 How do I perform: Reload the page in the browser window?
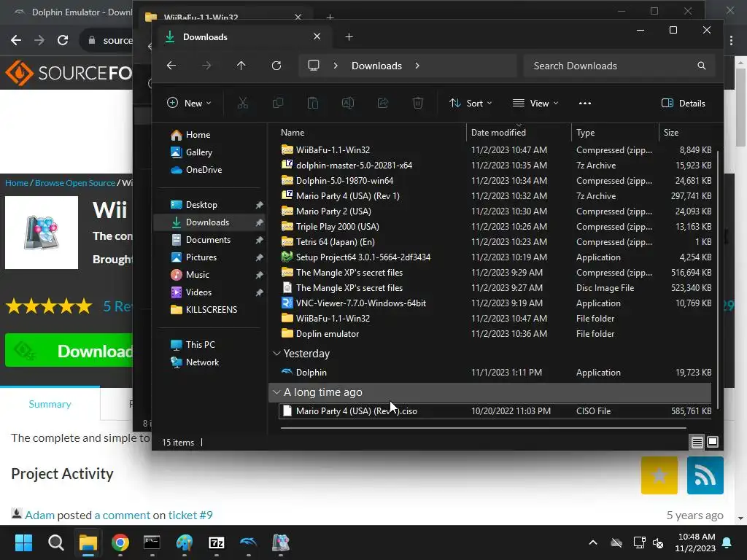tap(63, 40)
